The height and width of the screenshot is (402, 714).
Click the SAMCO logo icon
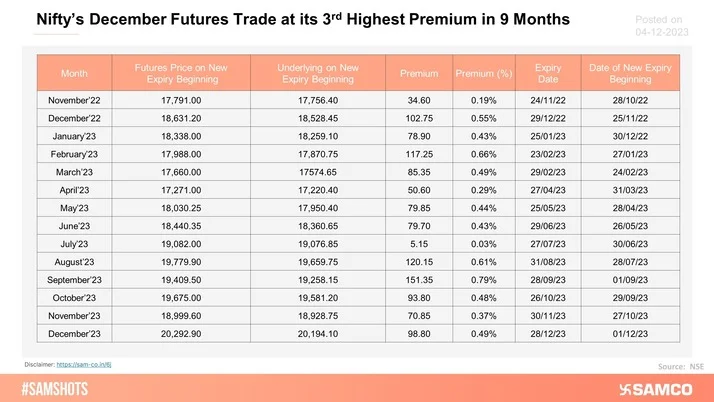pyautogui.click(x=629, y=388)
